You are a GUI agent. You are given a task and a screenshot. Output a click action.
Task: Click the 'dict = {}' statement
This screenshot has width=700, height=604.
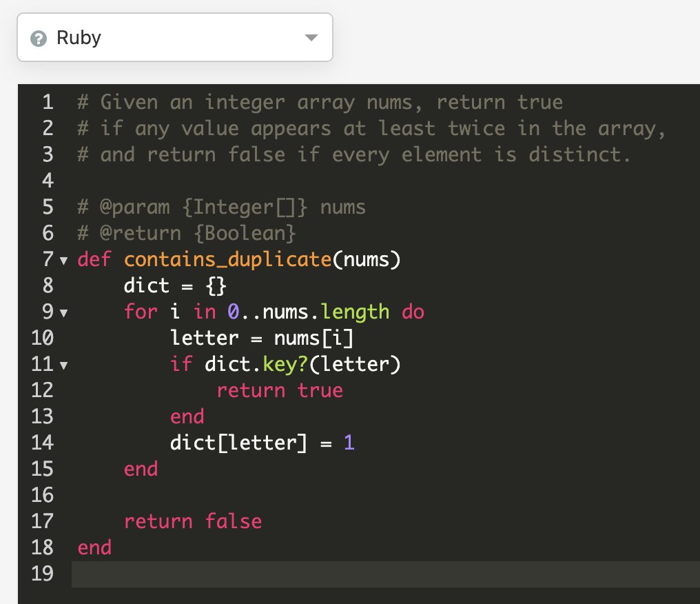point(175,286)
